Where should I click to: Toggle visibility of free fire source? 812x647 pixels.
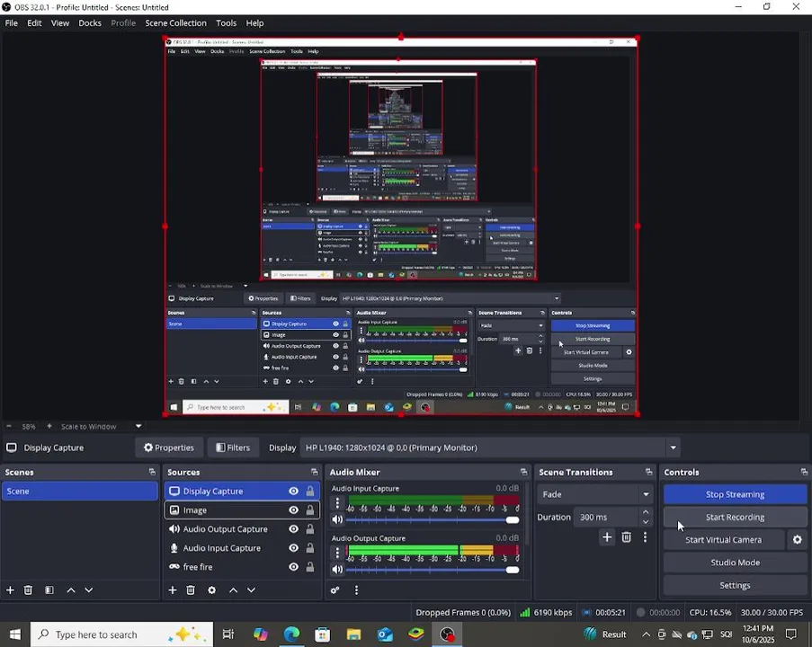coord(294,567)
